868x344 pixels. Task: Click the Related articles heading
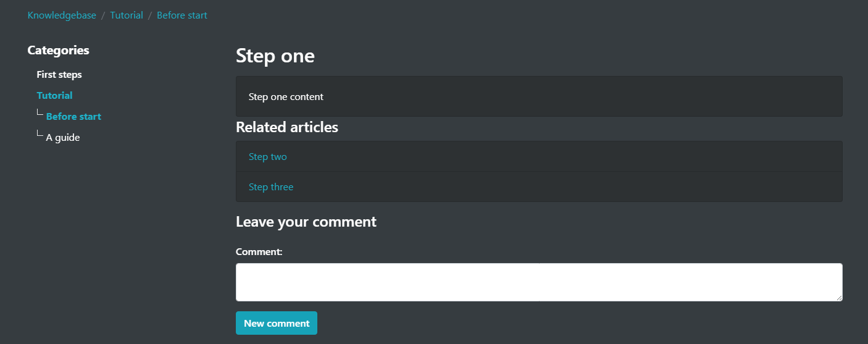click(287, 127)
